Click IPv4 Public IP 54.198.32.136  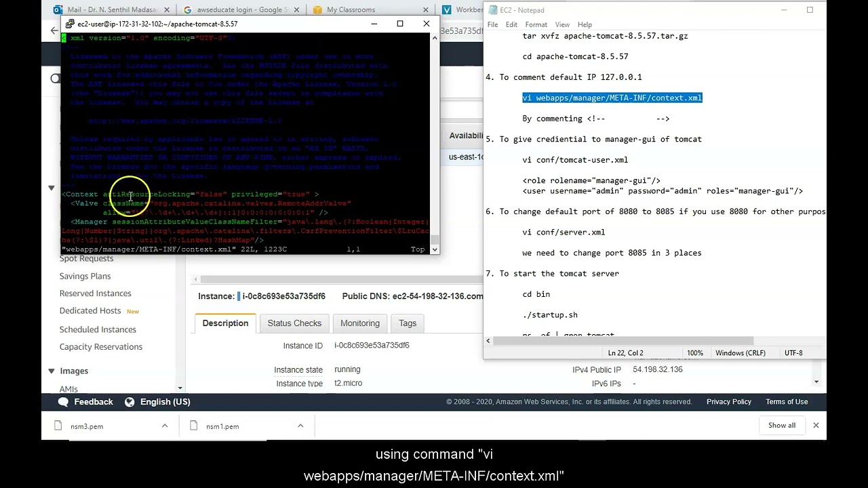658,369
